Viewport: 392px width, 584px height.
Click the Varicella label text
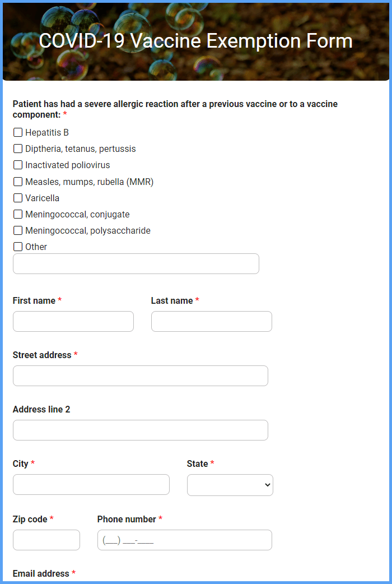(42, 198)
